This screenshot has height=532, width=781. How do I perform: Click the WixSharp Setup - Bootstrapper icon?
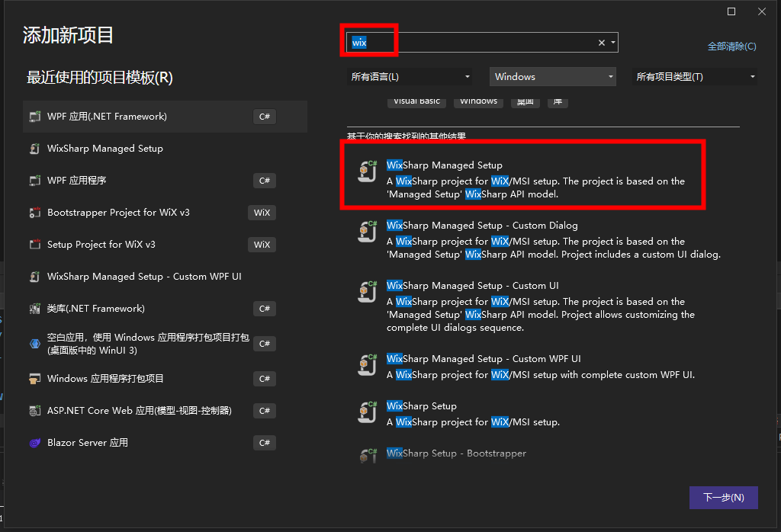click(368, 455)
